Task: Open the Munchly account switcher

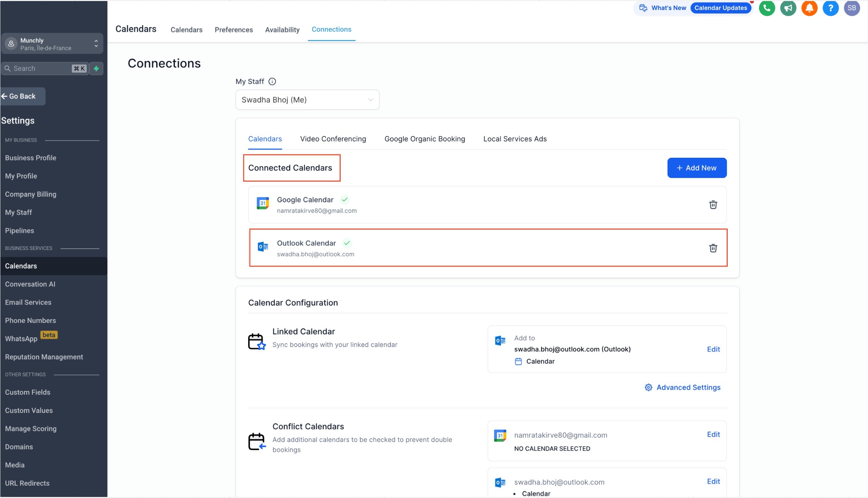Action: [x=52, y=44]
